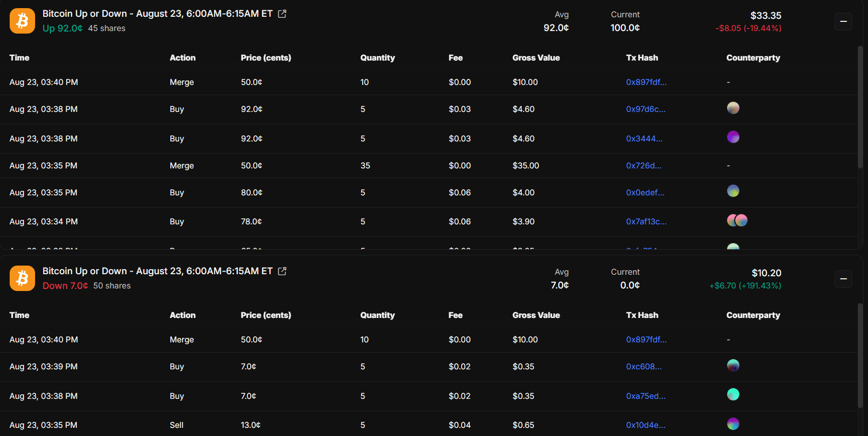Open tx hash 0x10d4e... link
Image resolution: width=868 pixels, height=436 pixels.
coord(646,425)
